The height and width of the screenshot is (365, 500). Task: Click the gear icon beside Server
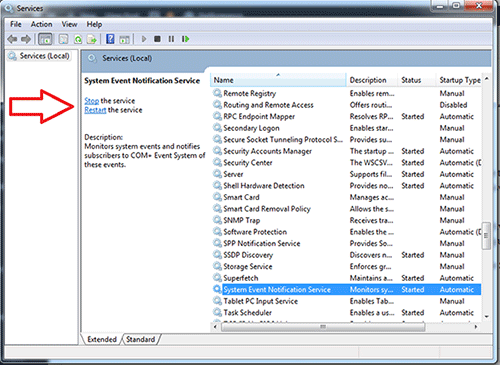[217, 174]
